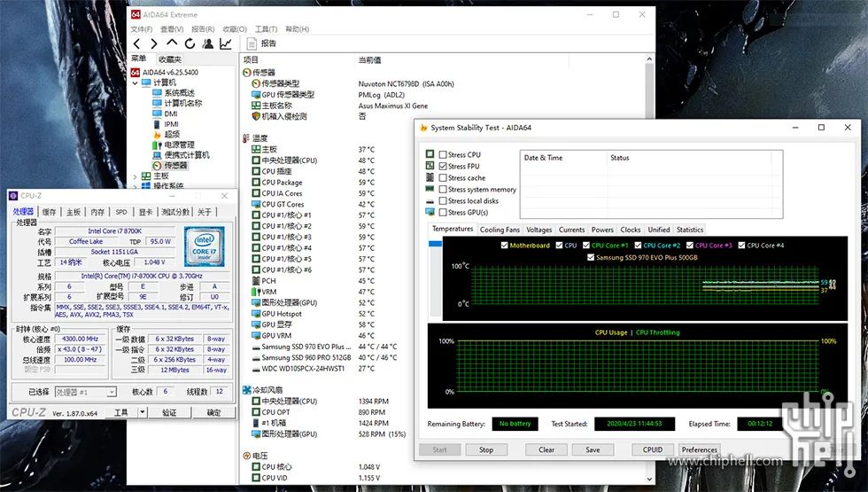This screenshot has width=868, height=492.
Task: Open the 报告(R) menu in AIDA64
Action: pos(203,28)
